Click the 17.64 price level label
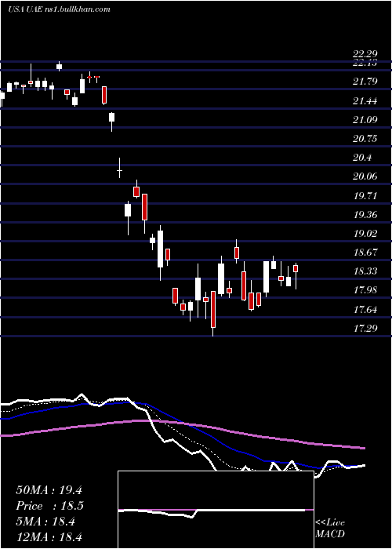The width and height of the screenshot is (392, 549). tap(365, 310)
